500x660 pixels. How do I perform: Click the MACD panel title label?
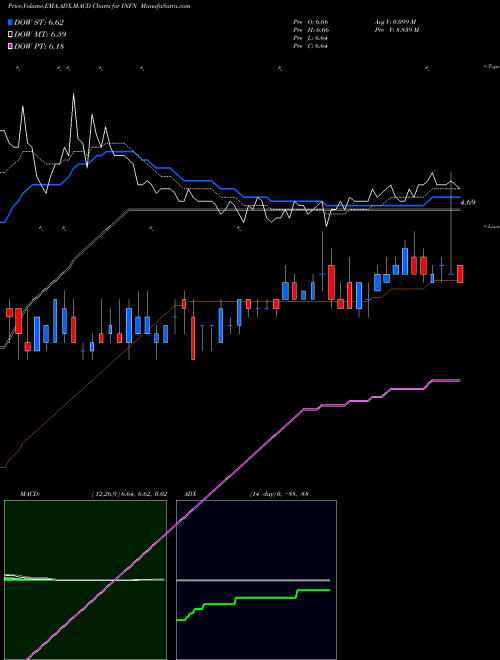tap(30, 494)
